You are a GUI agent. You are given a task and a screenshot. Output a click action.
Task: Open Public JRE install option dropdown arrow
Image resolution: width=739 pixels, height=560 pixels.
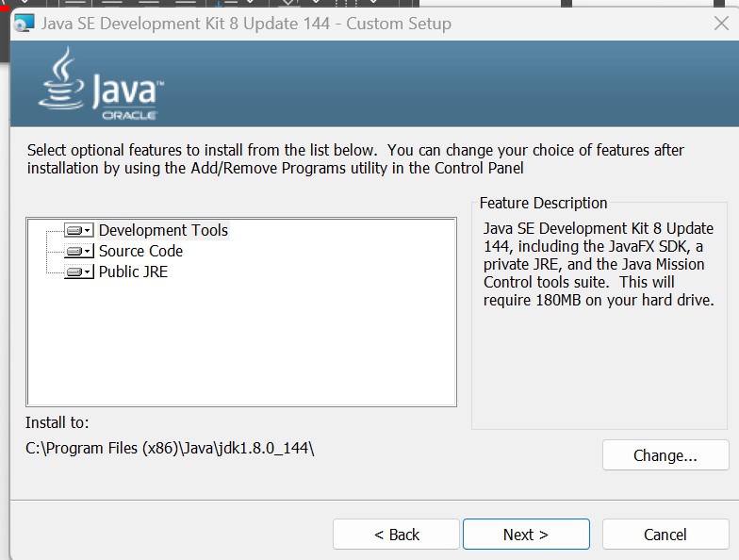click(88, 272)
